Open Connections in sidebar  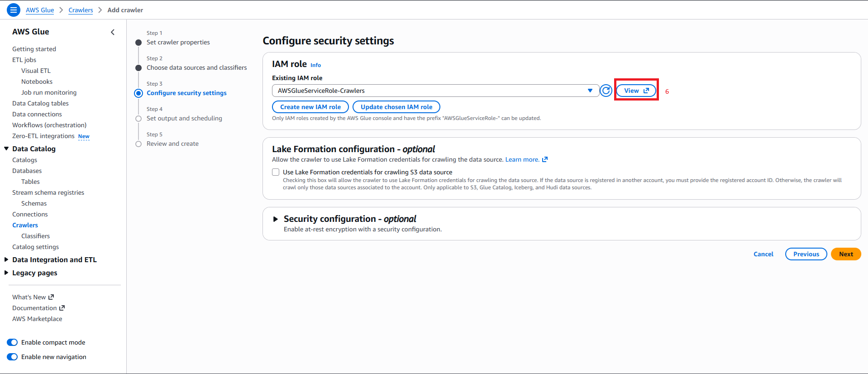30,214
